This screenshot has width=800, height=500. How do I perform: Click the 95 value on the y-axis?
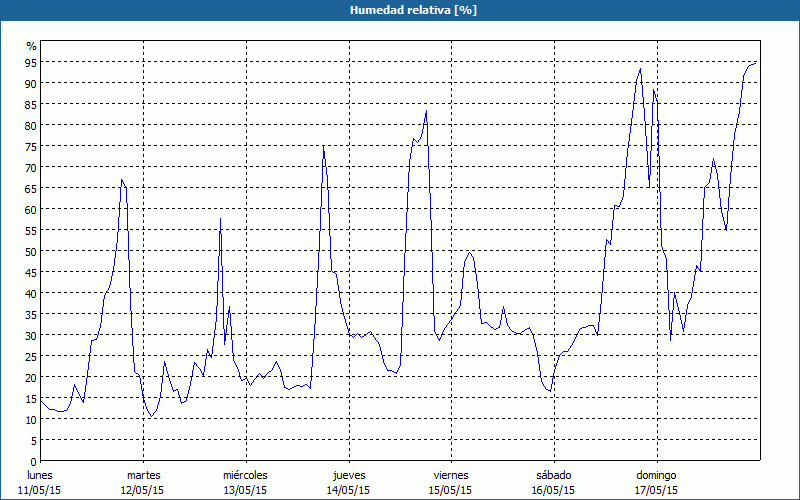point(31,62)
